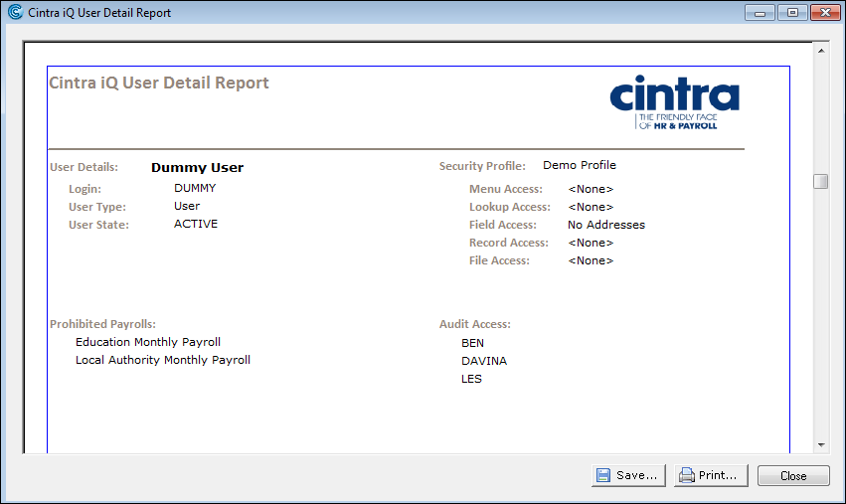Viewport: 846px width, 504px height.
Task: Click the File Access '<None>' value
Action: 591,260
